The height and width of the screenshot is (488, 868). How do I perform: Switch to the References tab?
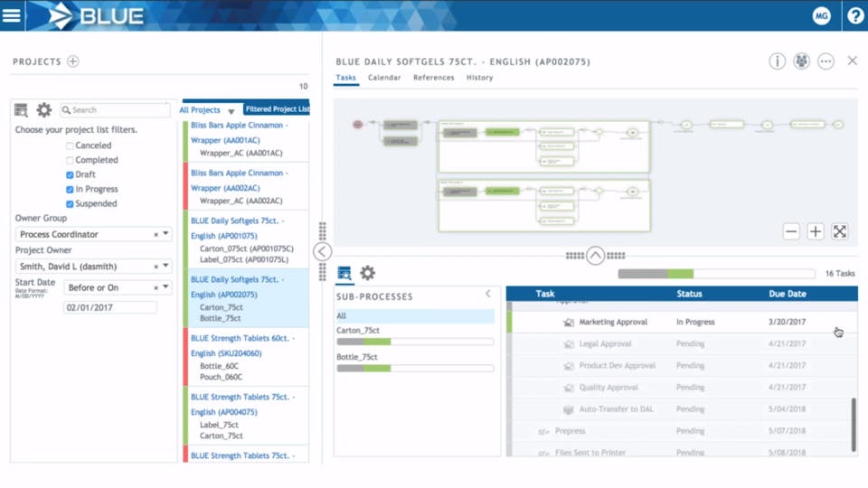(x=433, y=78)
